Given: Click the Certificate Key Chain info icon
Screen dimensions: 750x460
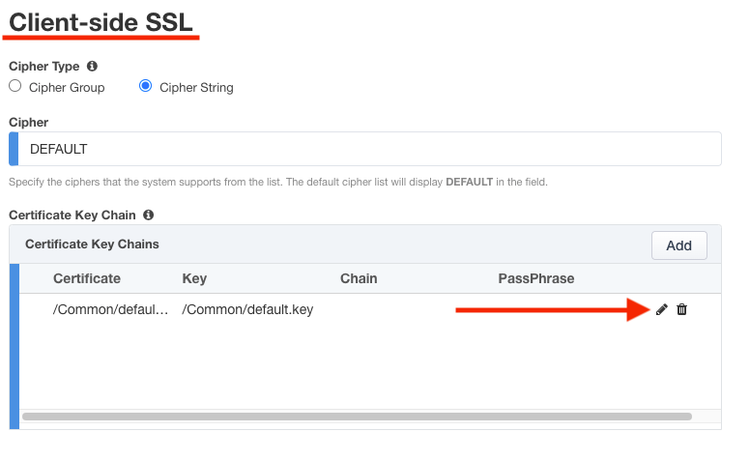Looking at the screenshot, I should pyautogui.click(x=148, y=215).
